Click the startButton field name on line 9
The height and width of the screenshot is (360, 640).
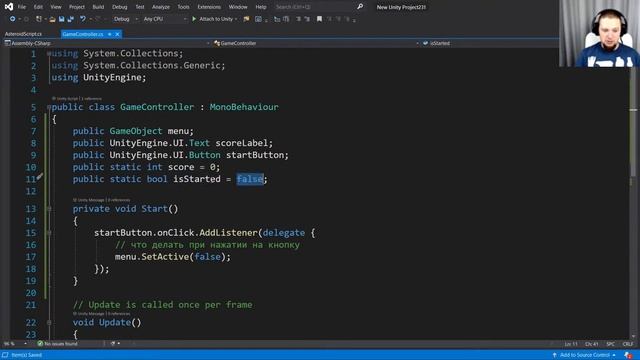[x=255, y=155]
